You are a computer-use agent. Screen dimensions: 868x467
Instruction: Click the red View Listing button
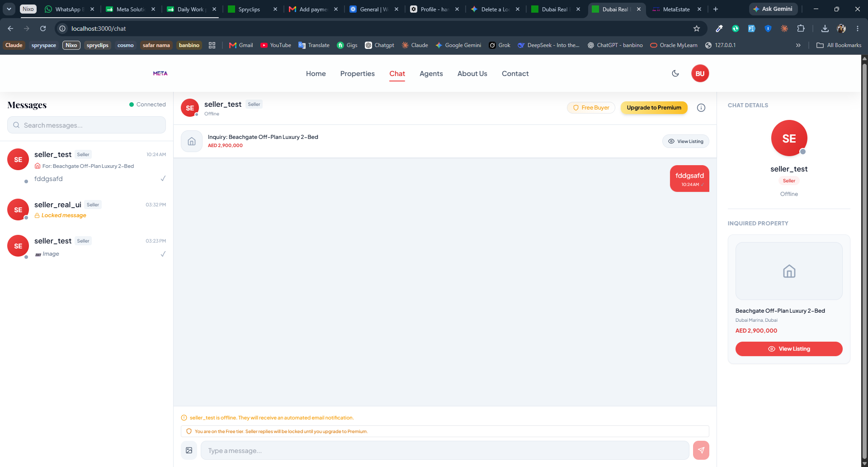(x=789, y=349)
